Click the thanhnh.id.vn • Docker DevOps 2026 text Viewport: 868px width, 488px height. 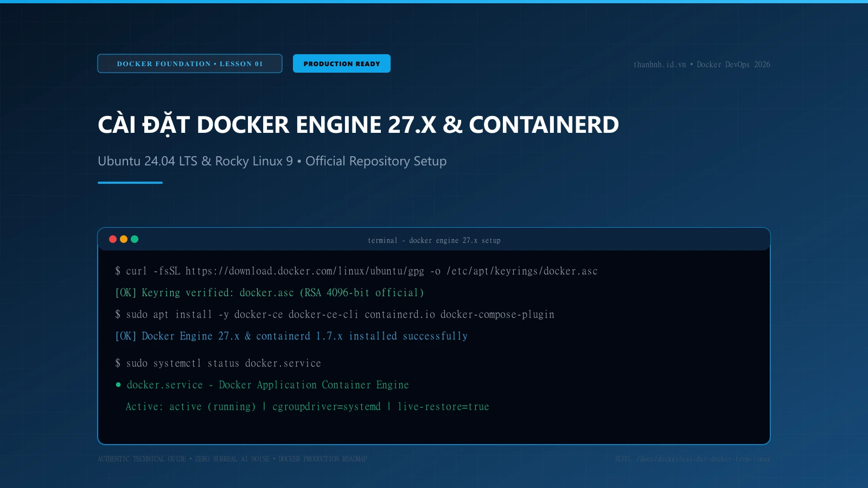[702, 65]
